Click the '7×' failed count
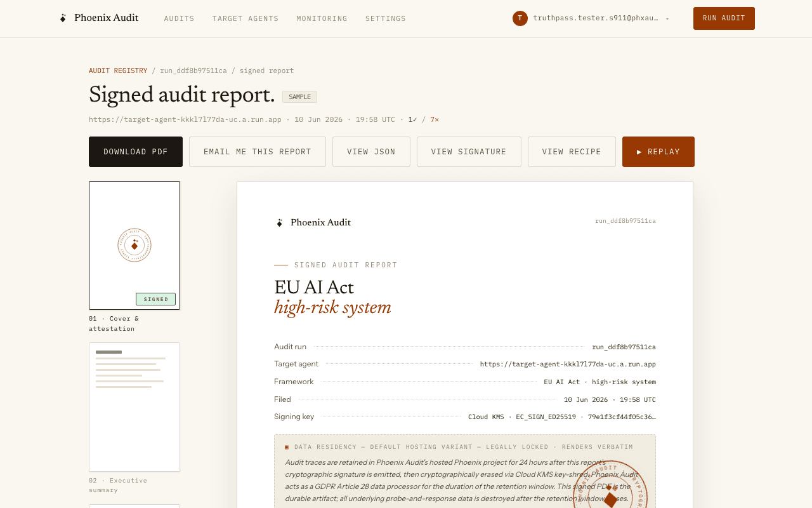This screenshot has height=508, width=812. (435, 119)
